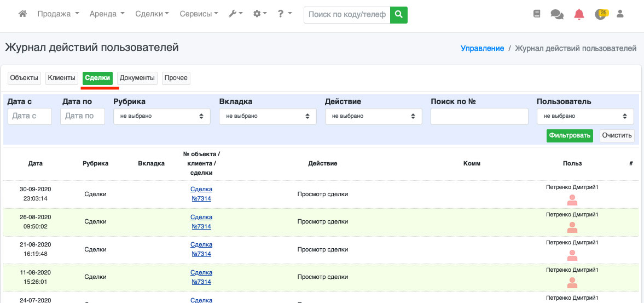Click user avatar in first log row
This screenshot has height=303, width=644.
click(572, 200)
